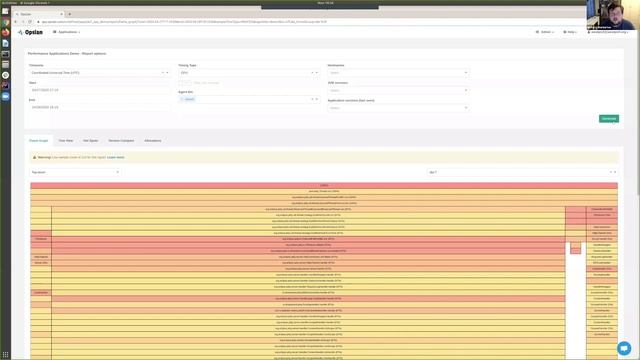Click the root frame of the flame graph

[324, 185]
